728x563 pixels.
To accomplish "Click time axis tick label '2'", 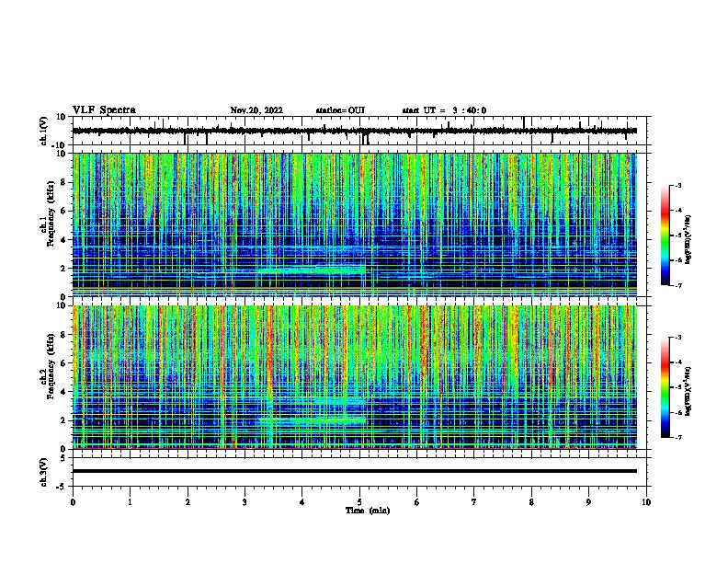I will pyautogui.click(x=188, y=502).
